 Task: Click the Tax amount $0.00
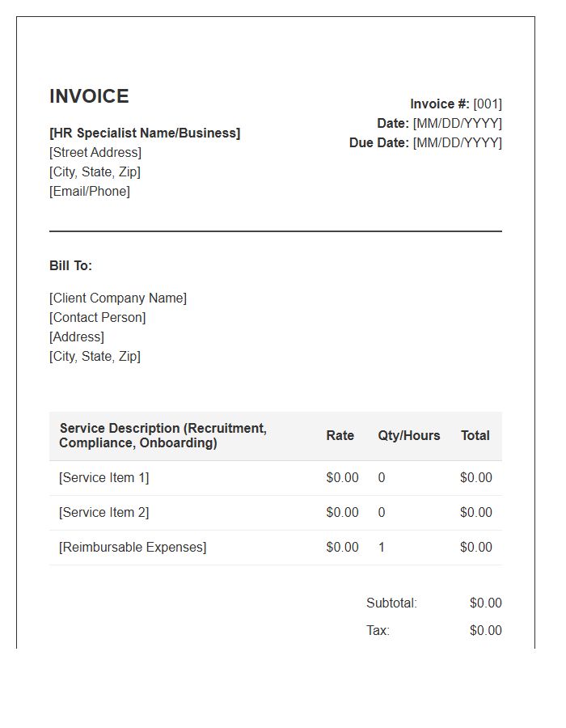pyautogui.click(x=486, y=630)
